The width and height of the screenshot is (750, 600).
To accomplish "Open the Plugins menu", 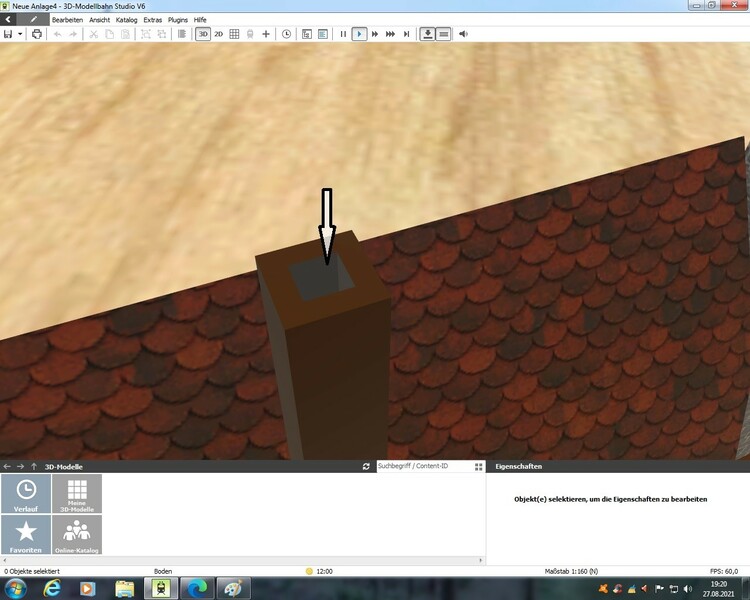I will point(178,20).
